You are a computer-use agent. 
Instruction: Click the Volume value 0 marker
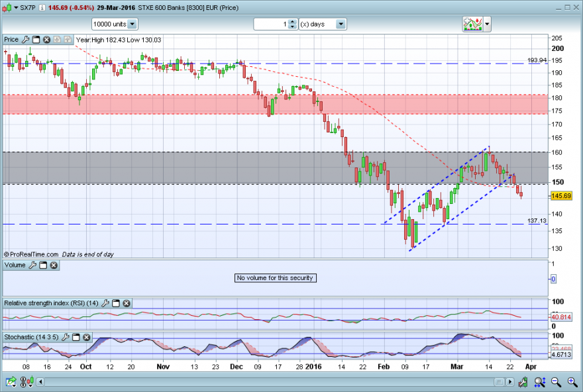(x=553, y=279)
